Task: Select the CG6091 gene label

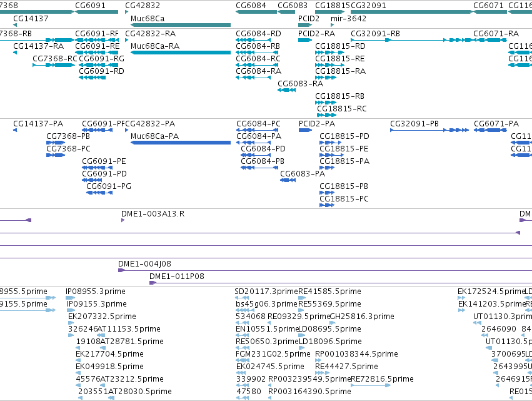Action: click(90, 6)
